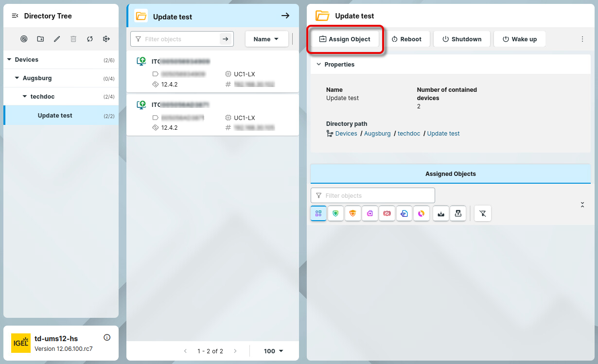Open the Augsburg link in directory path
The width and height of the screenshot is (598, 364).
point(377,134)
